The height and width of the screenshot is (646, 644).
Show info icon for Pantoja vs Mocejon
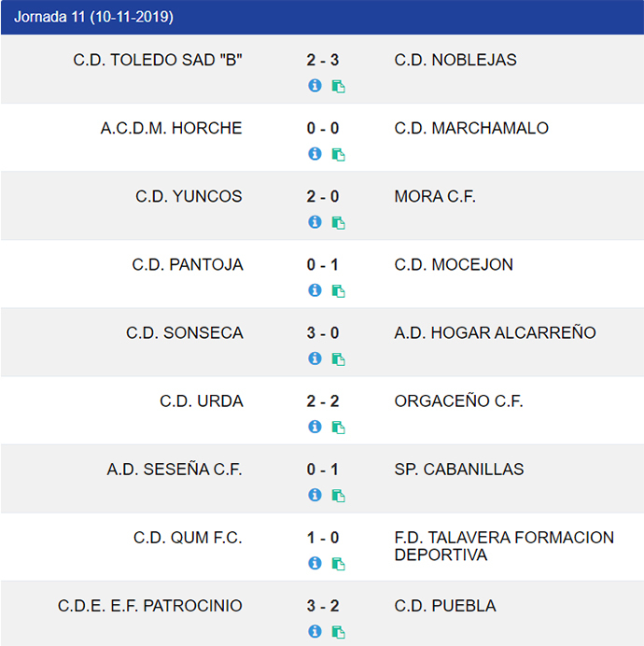pos(315,290)
